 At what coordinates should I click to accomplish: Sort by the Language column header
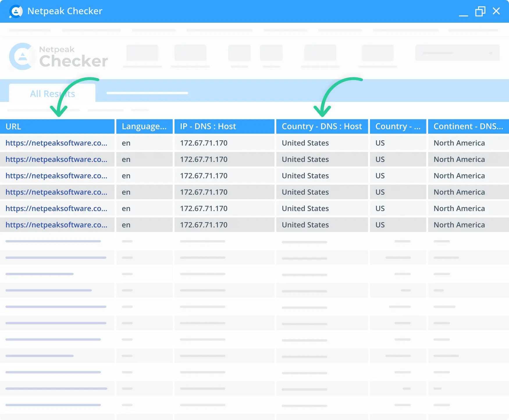pyautogui.click(x=144, y=126)
